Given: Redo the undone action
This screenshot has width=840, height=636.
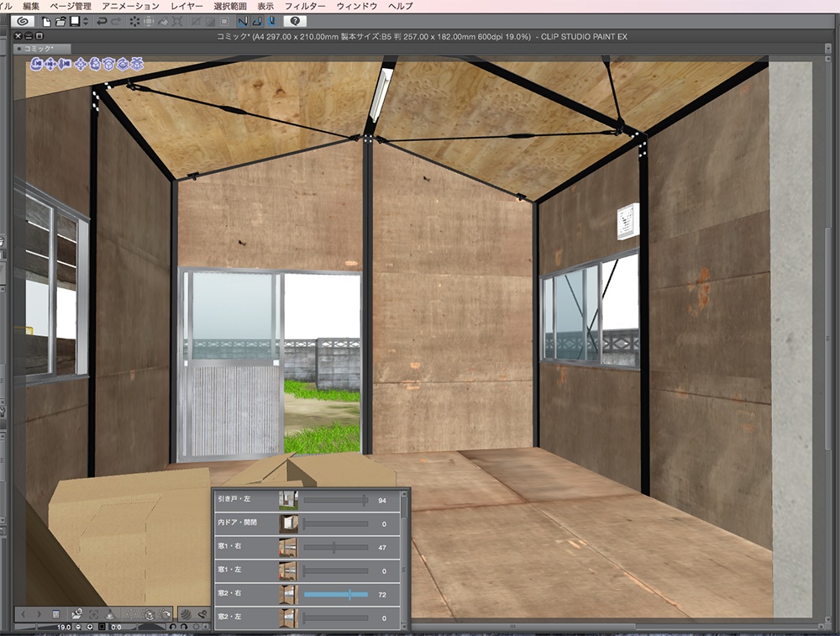Looking at the screenshot, I should pyautogui.click(x=115, y=21).
